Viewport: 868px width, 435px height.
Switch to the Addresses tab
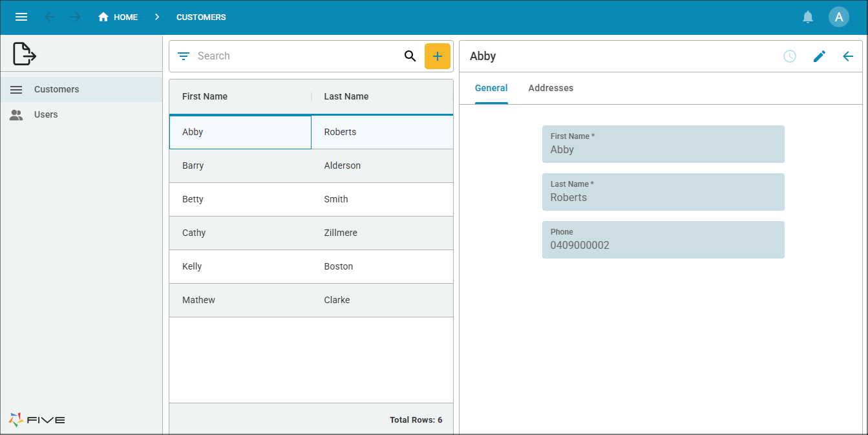551,88
